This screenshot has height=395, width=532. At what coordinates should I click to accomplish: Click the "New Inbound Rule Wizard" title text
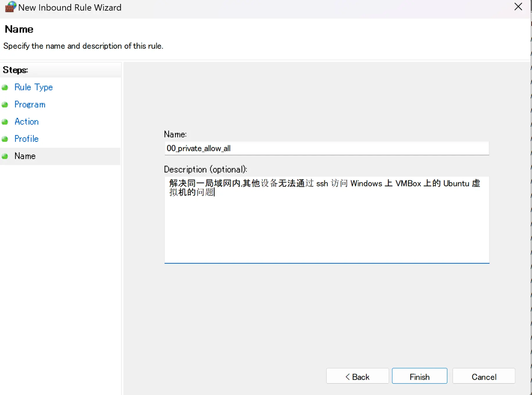point(70,8)
